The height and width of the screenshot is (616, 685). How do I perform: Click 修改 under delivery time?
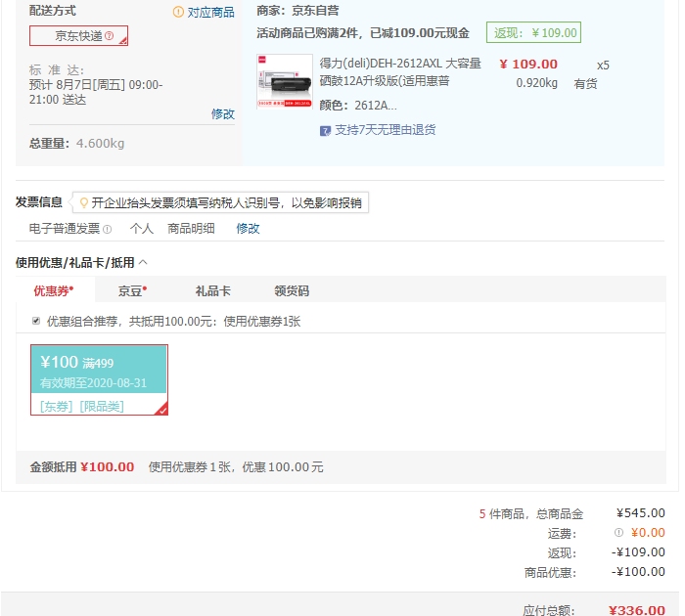tap(223, 114)
